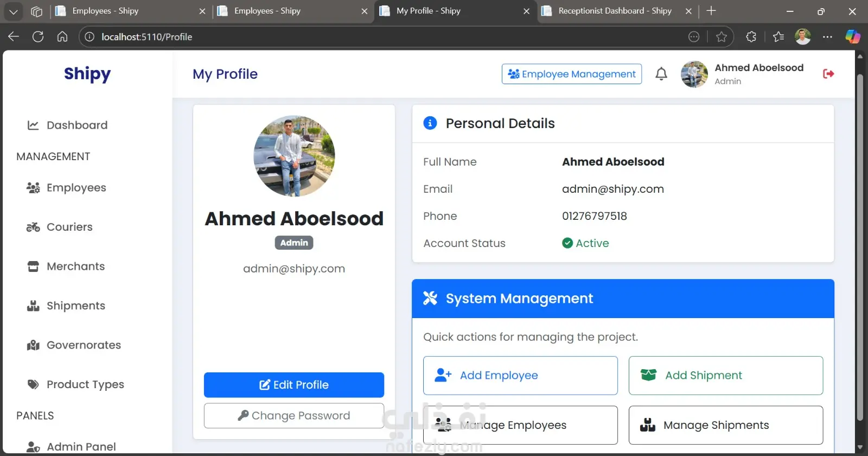Open Dashboard from the sidebar
Image resolution: width=868 pixels, height=456 pixels.
click(68, 125)
